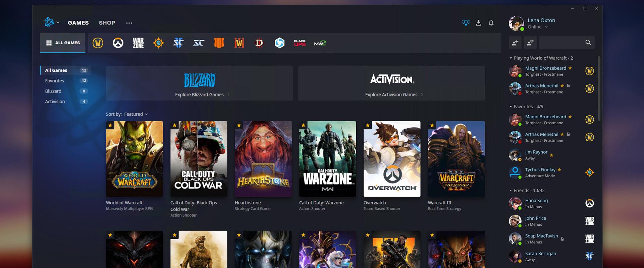The width and height of the screenshot is (644, 268).
Task: Select Hana Song in Friends list
Action: 552,203
